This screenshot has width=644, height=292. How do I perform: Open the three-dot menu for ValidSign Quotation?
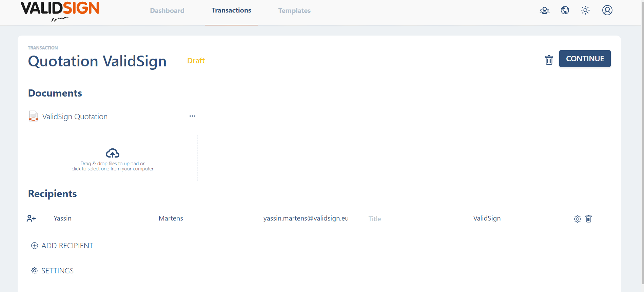pos(192,116)
